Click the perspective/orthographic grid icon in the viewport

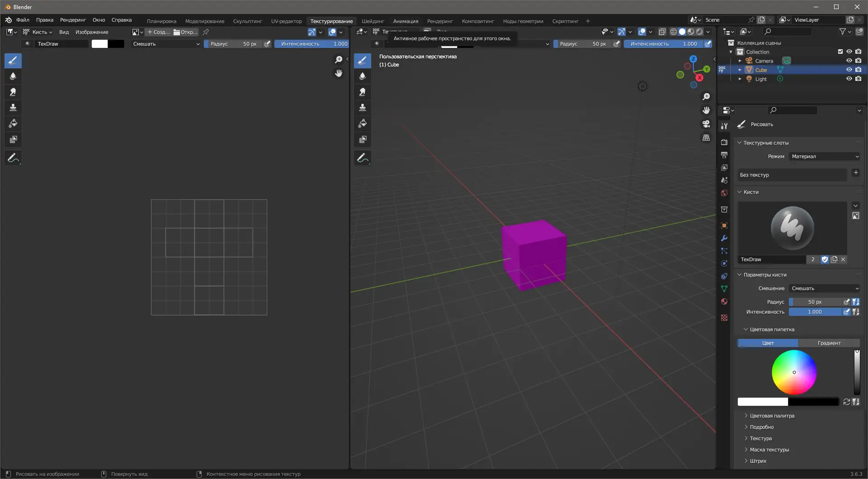pyautogui.click(x=706, y=137)
